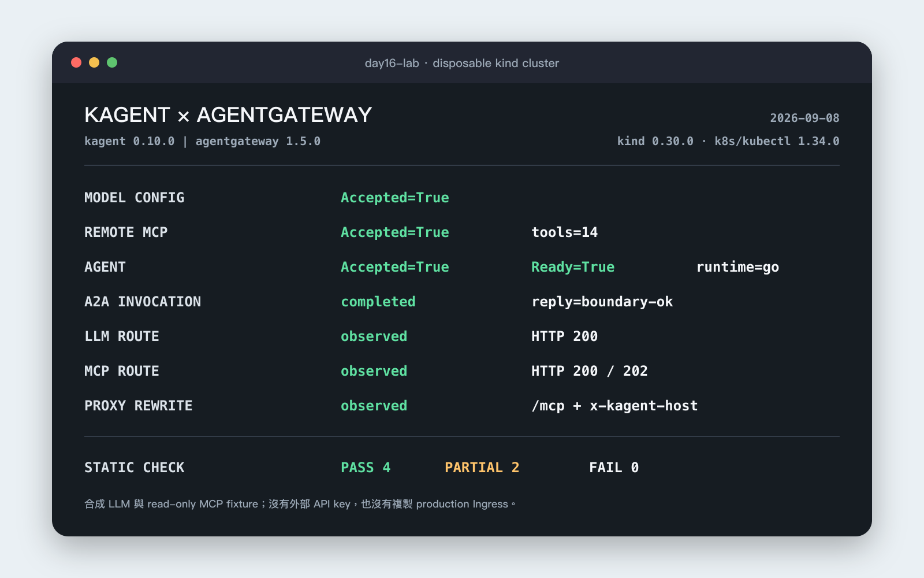
Task: Click observed in the PROXY REWRITE row
Action: [x=374, y=406]
